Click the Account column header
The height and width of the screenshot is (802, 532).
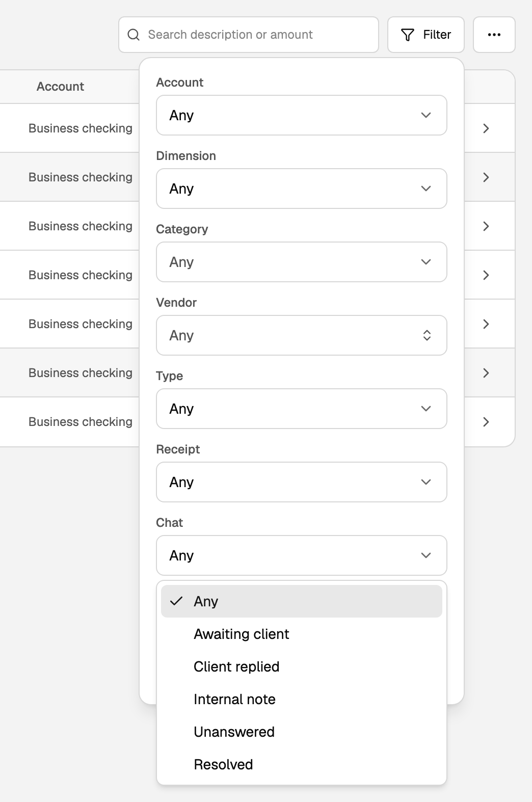(60, 87)
